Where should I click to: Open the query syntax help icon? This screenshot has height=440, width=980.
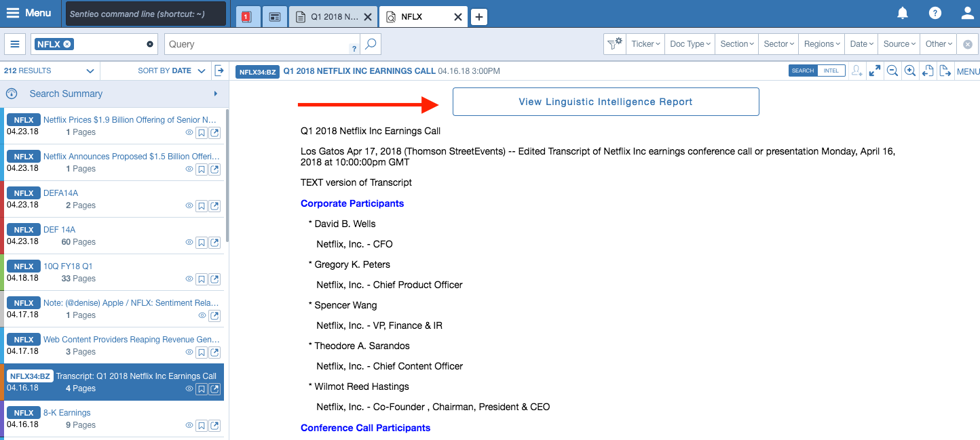[x=354, y=48]
